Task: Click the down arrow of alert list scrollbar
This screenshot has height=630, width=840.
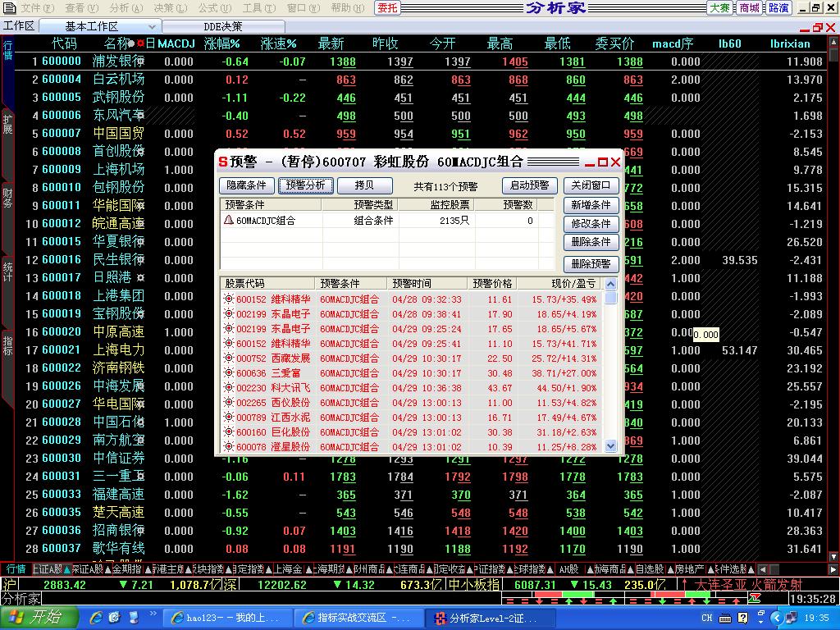Action: point(609,446)
